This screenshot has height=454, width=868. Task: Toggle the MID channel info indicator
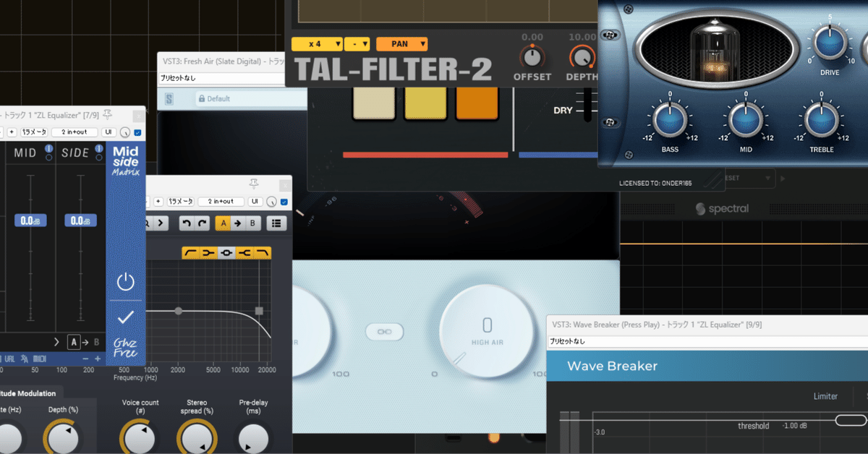(x=48, y=149)
